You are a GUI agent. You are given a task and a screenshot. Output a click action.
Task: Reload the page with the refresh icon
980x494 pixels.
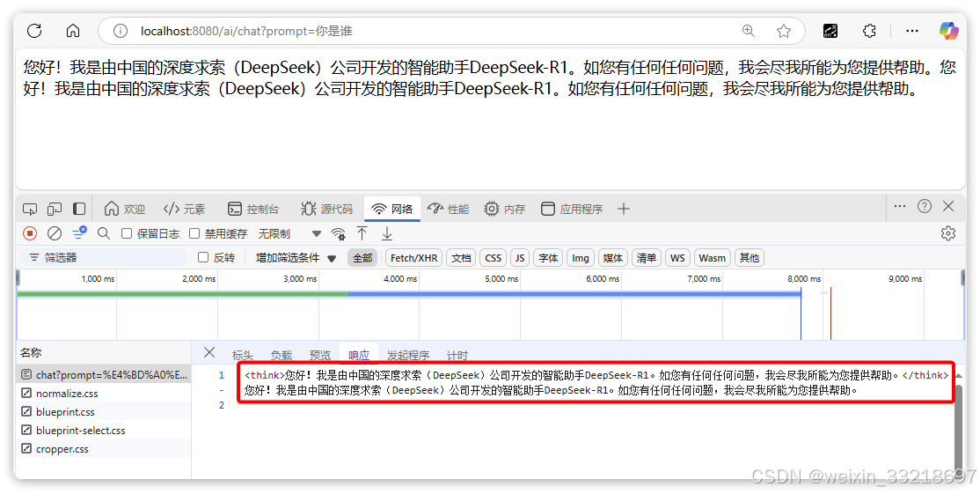pyautogui.click(x=34, y=31)
